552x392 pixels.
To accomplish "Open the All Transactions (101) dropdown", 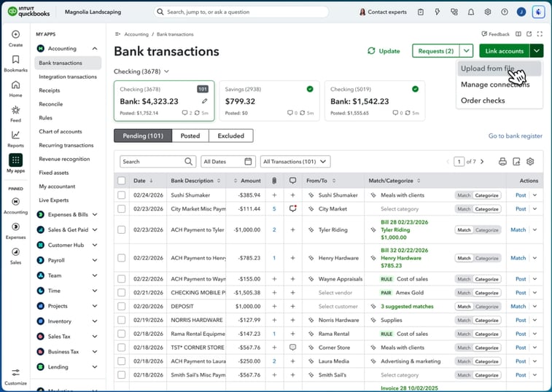I will tap(295, 162).
